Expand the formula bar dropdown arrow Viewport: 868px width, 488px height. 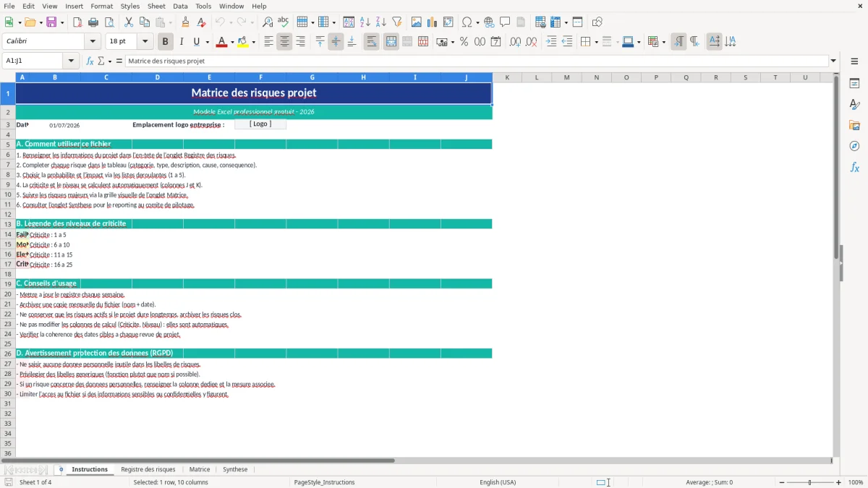[x=833, y=61]
